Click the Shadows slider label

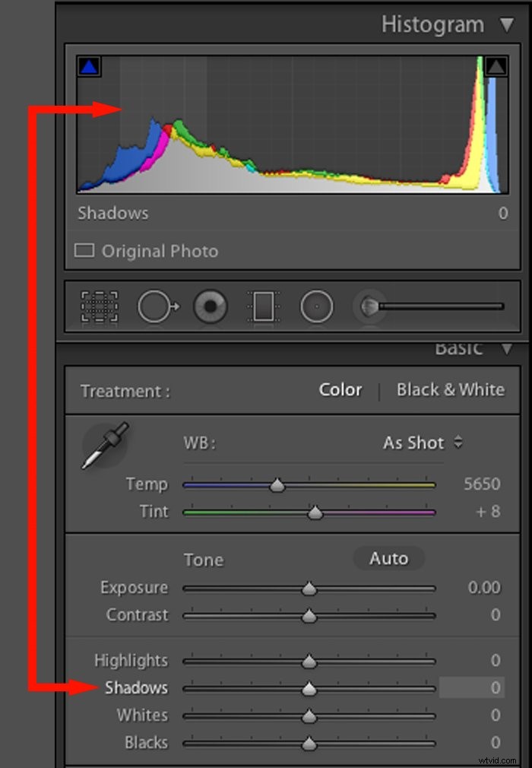click(137, 687)
